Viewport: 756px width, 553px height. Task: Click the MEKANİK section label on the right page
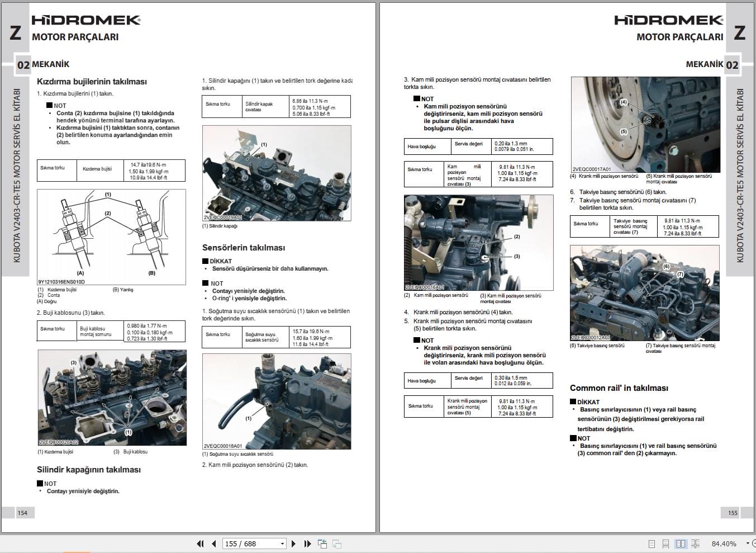(x=705, y=64)
